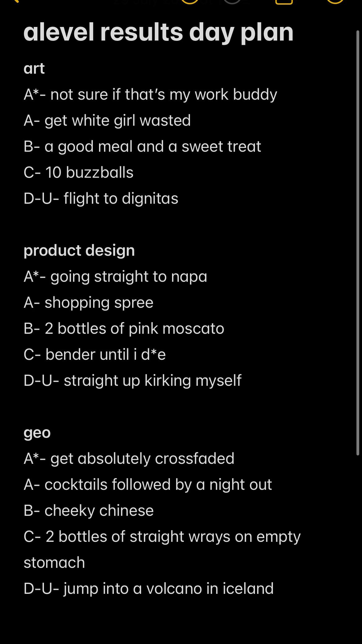
Task: Open the more options circle icon
Action: click(335, 2)
